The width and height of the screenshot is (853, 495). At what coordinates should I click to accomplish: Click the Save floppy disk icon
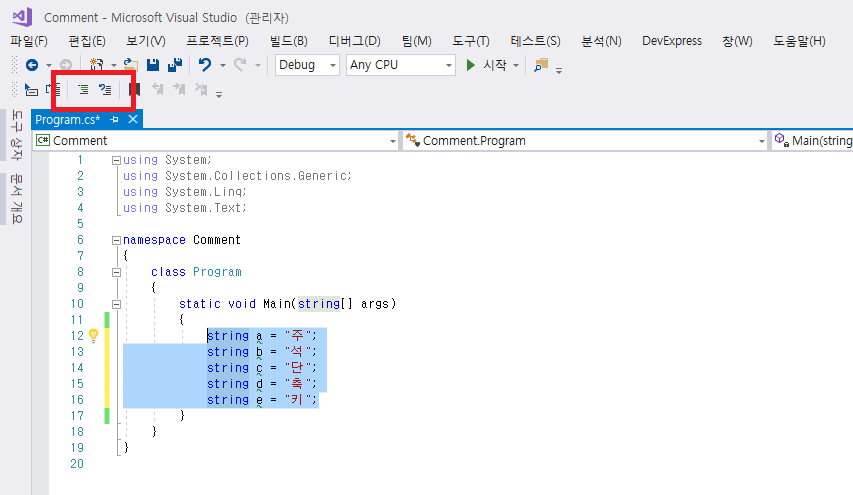153,65
